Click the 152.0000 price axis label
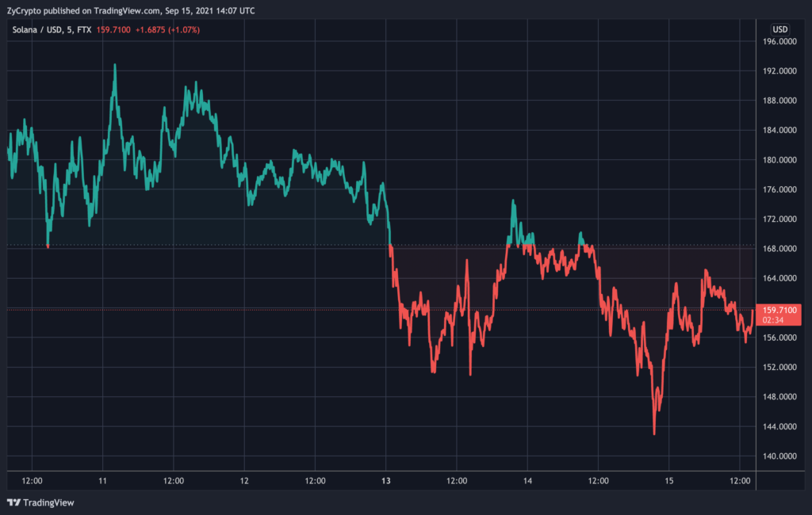Image resolution: width=812 pixels, height=515 pixels. pyautogui.click(x=779, y=367)
